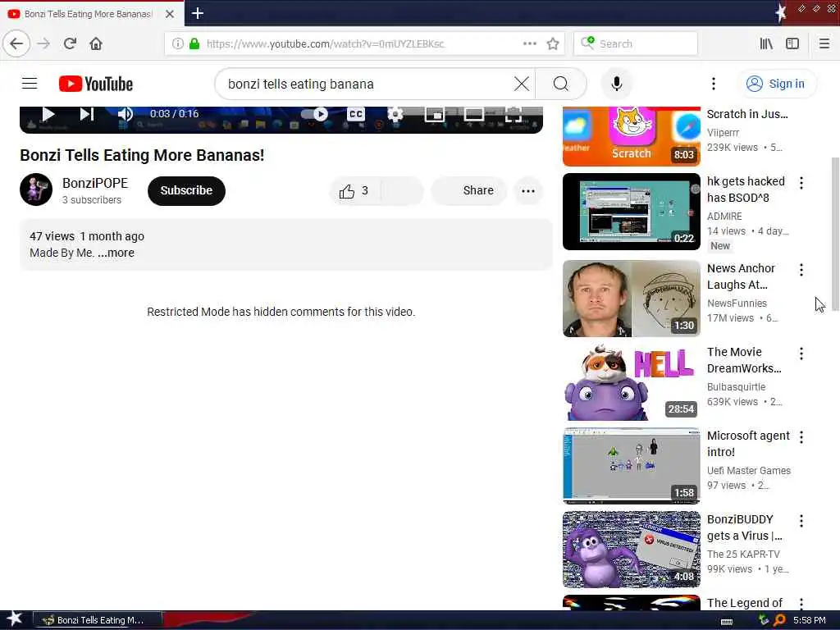Open the hk gets hacked video thumbnail
Screen dimensions: 840x630
tap(632, 212)
